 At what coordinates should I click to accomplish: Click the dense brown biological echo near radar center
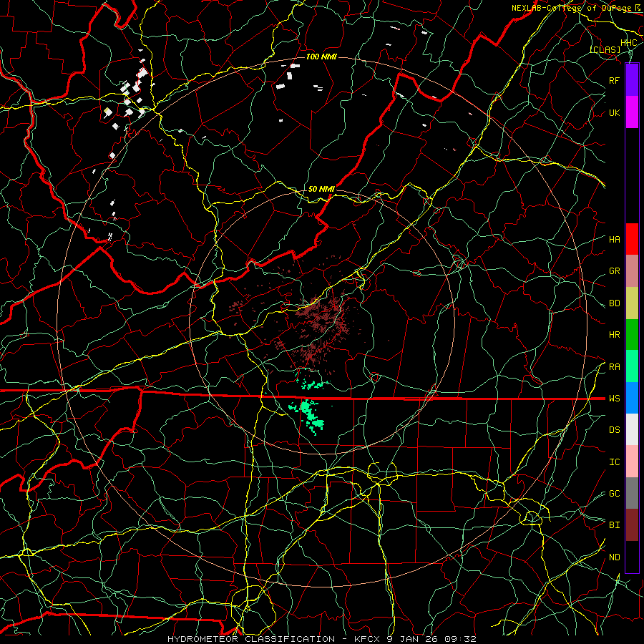click(323, 317)
